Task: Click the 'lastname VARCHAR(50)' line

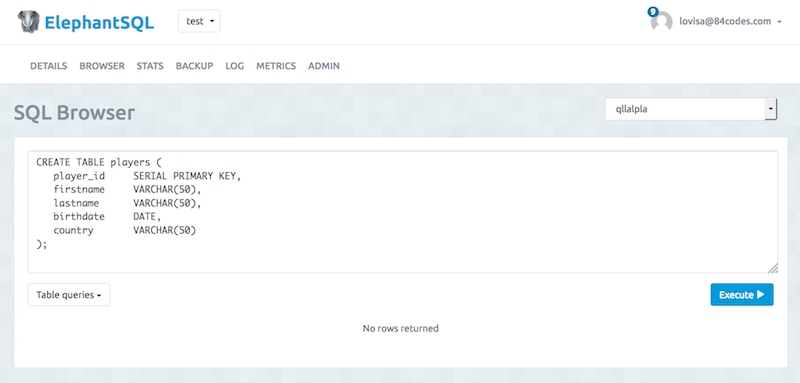Action: [128, 203]
